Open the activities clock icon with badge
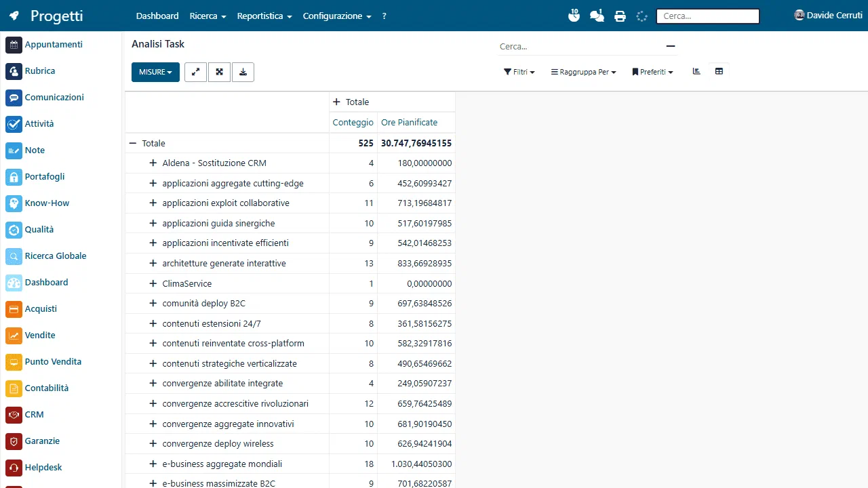 pos(574,16)
